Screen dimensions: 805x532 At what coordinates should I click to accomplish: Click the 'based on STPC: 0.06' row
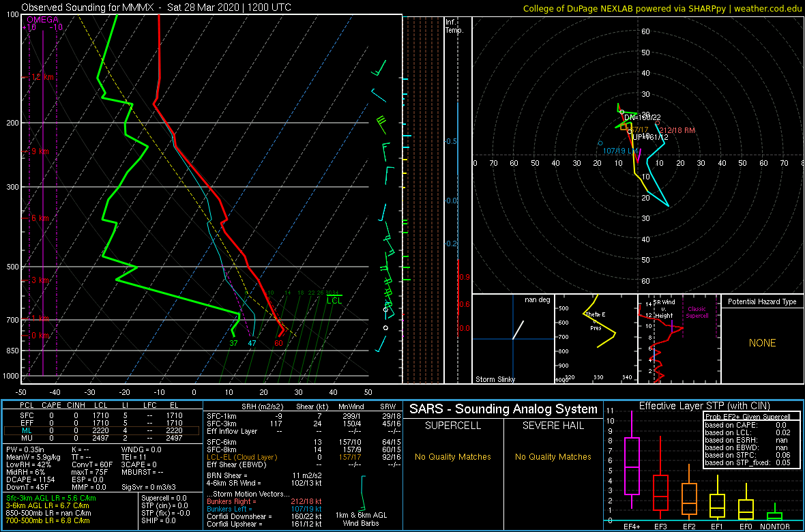(x=748, y=454)
